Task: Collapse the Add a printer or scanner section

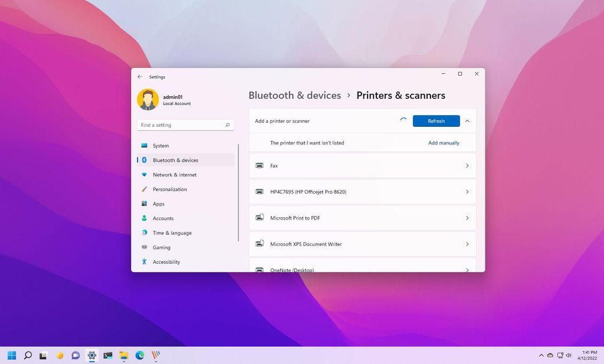Action: pos(467,121)
